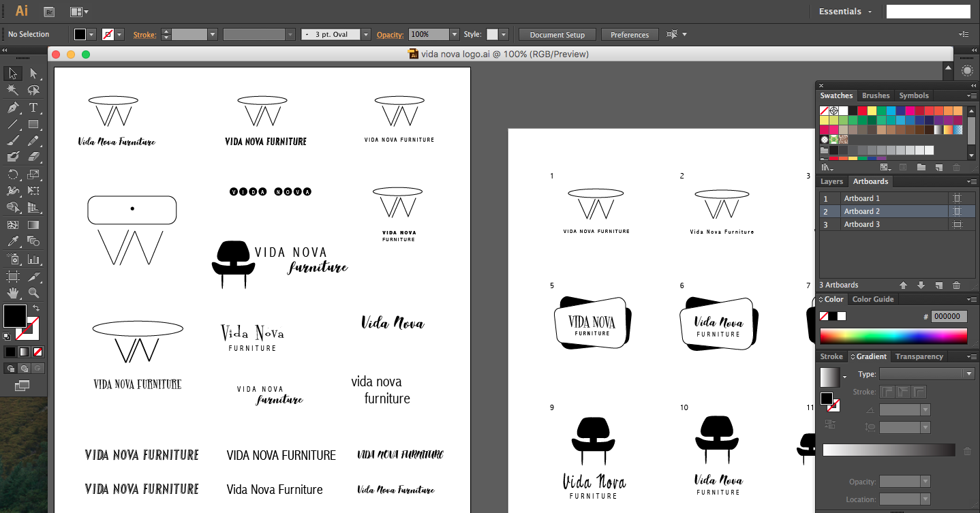Viewport: 980px width, 513px height.
Task: Select the Direct Selection tool
Action: point(33,74)
